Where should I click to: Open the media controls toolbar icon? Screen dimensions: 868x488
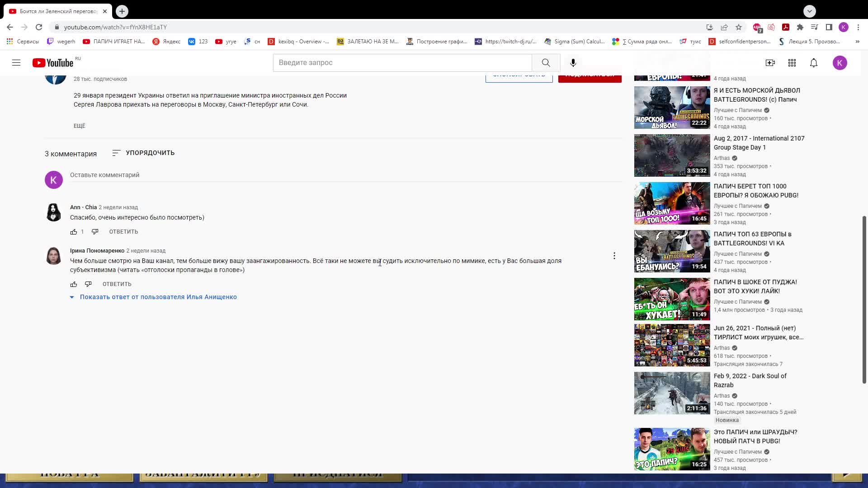point(814,27)
